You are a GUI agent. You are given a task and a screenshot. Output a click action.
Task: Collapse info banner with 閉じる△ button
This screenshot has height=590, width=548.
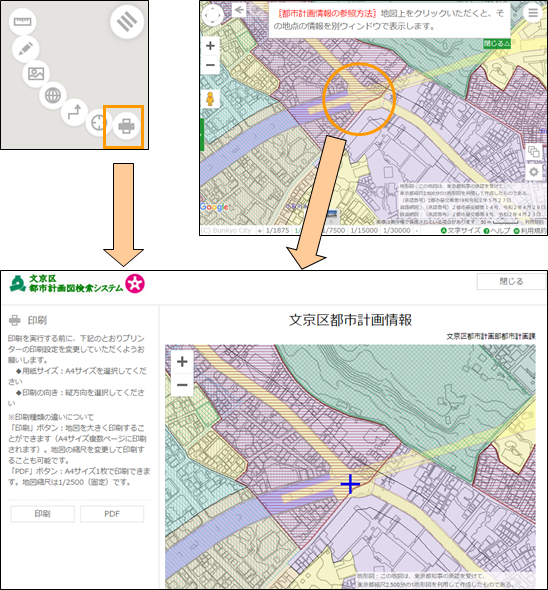496,44
